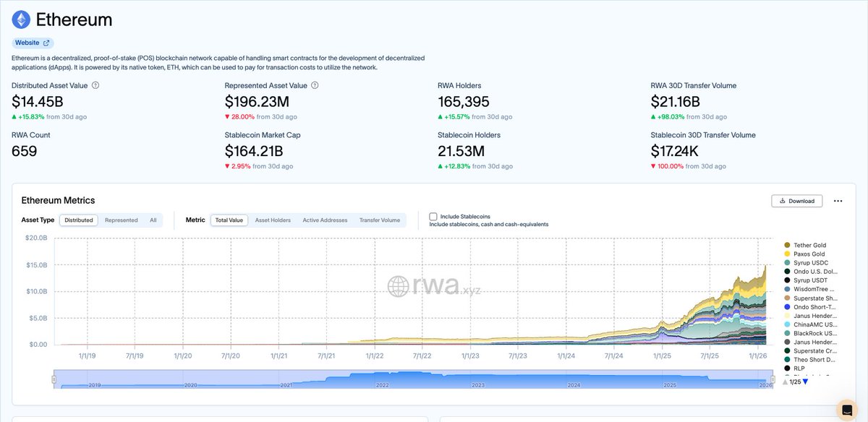Switch metric to Active Addresses

325,220
